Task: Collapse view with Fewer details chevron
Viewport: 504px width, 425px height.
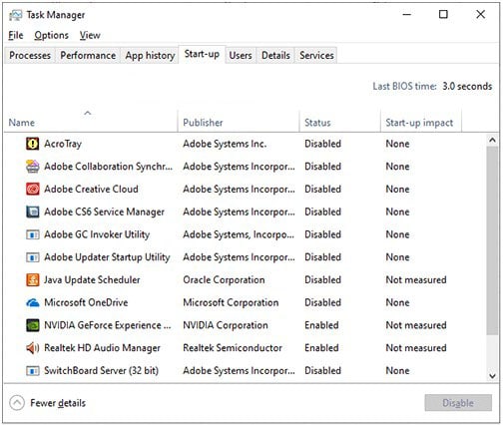Action: (17, 403)
